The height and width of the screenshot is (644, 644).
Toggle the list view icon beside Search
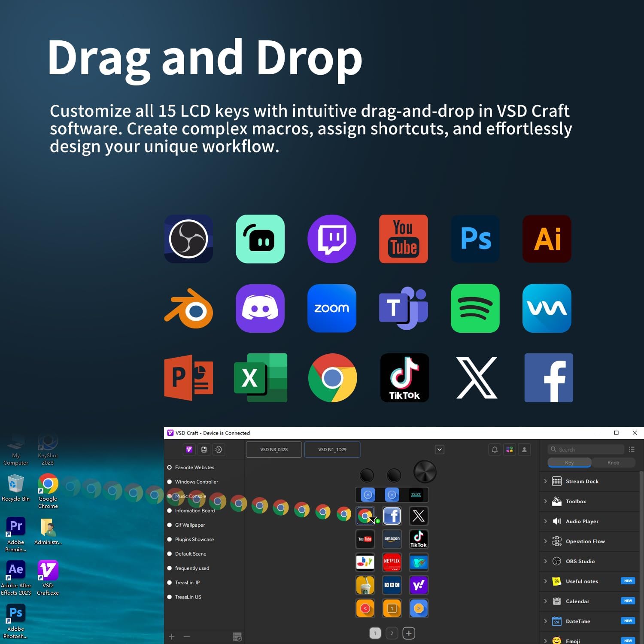coord(632,449)
